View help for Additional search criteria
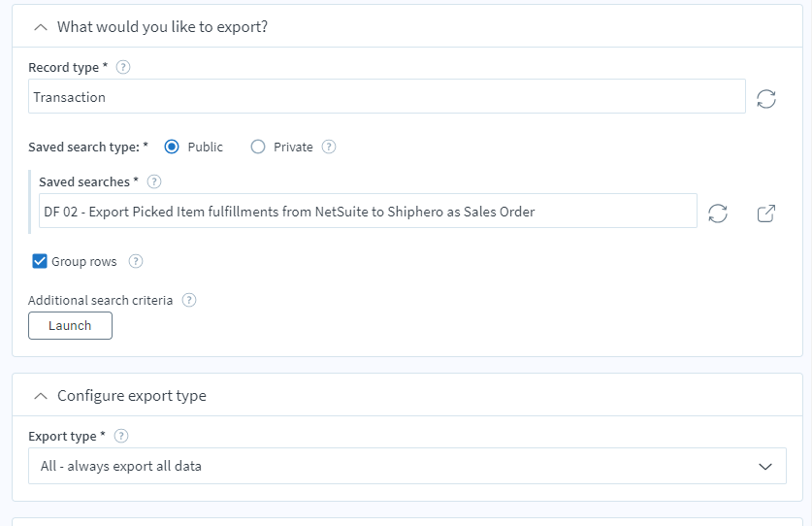The height and width of the screenshot is (526, 812). (x=189, y=300)
